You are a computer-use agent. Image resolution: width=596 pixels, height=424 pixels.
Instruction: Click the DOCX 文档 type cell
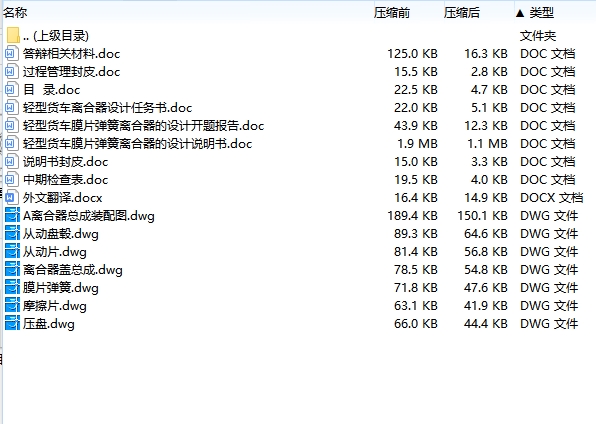click(552, 198)
